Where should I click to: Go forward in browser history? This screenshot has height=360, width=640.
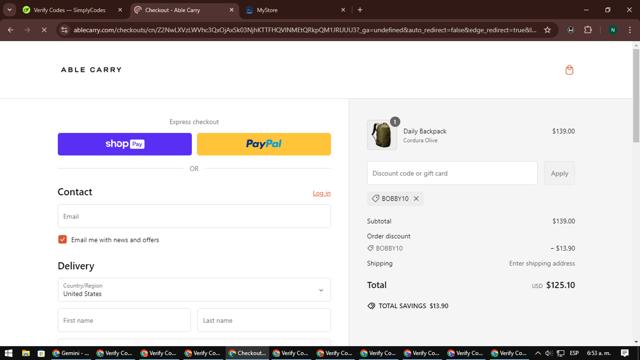tap(27, 30)
